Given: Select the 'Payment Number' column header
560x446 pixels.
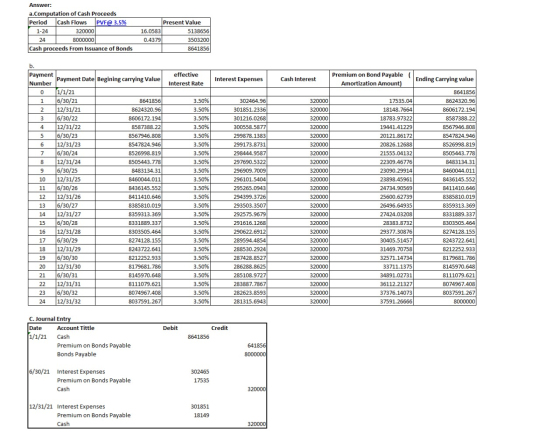Looking at the screenshot, I should (42, 79).
